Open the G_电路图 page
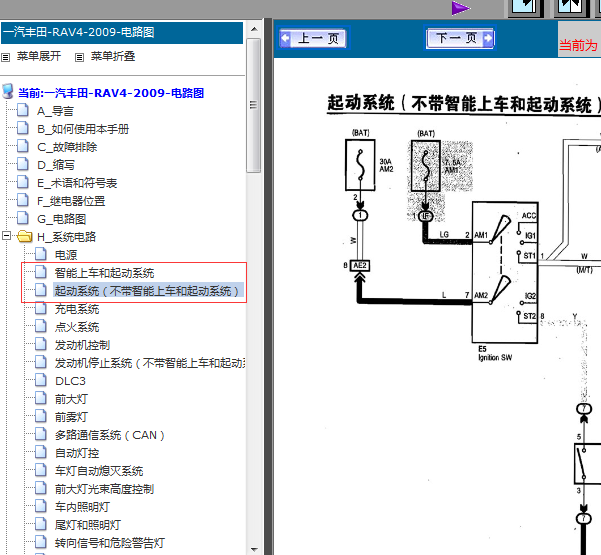This screenshot has width=601, height=555. 61,219
